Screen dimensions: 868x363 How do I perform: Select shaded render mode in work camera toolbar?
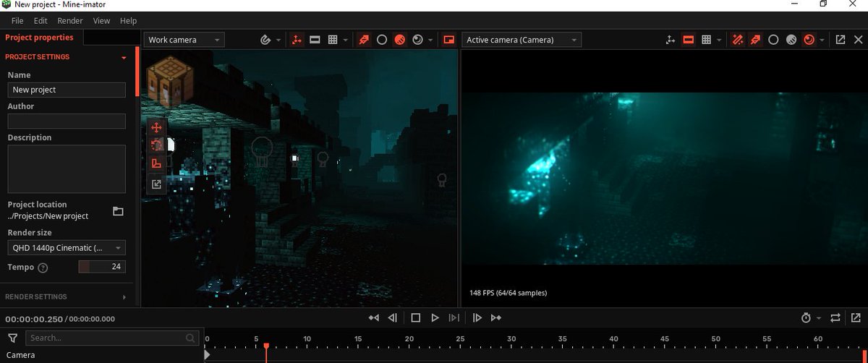click(399, 40)
